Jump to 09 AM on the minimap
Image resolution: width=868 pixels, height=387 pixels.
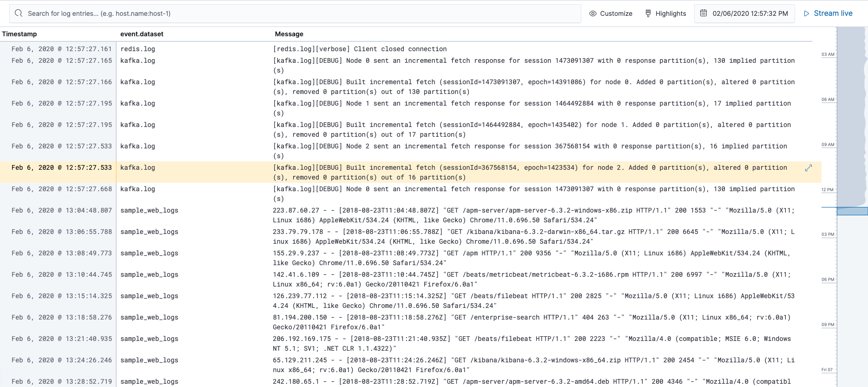tap(828, 145)
